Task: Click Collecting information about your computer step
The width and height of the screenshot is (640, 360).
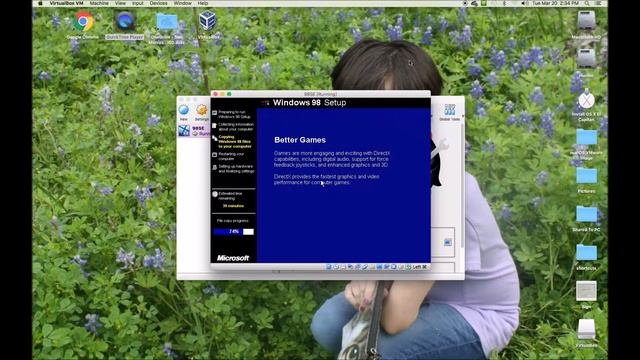Action: [233, 127]
